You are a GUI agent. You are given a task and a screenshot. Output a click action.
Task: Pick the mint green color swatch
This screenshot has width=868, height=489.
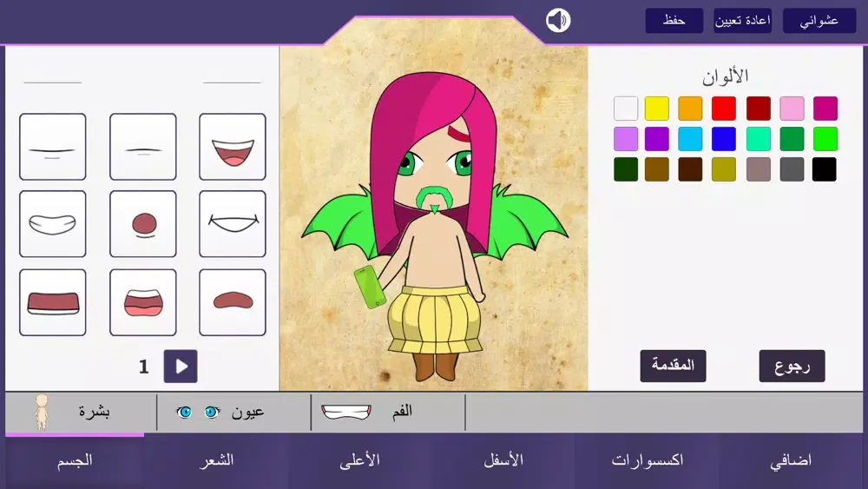pos(759,139)
